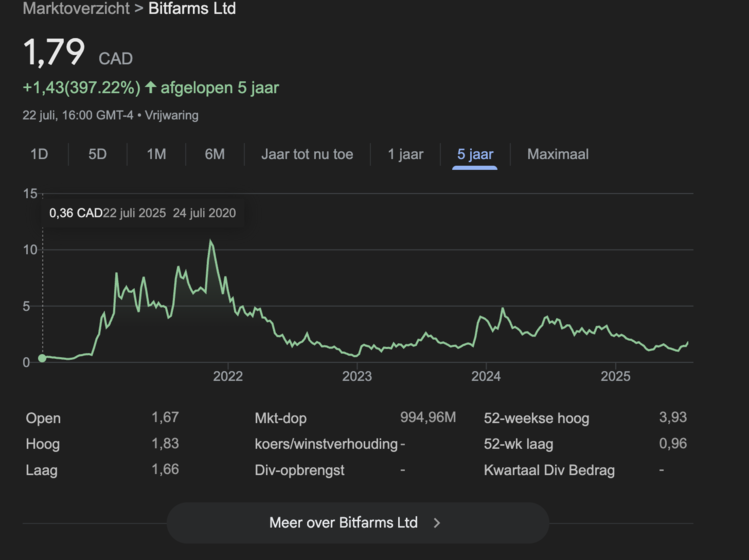Click the '22 juli, 16:00 GMT-4' timestamp

coord(78,115)
